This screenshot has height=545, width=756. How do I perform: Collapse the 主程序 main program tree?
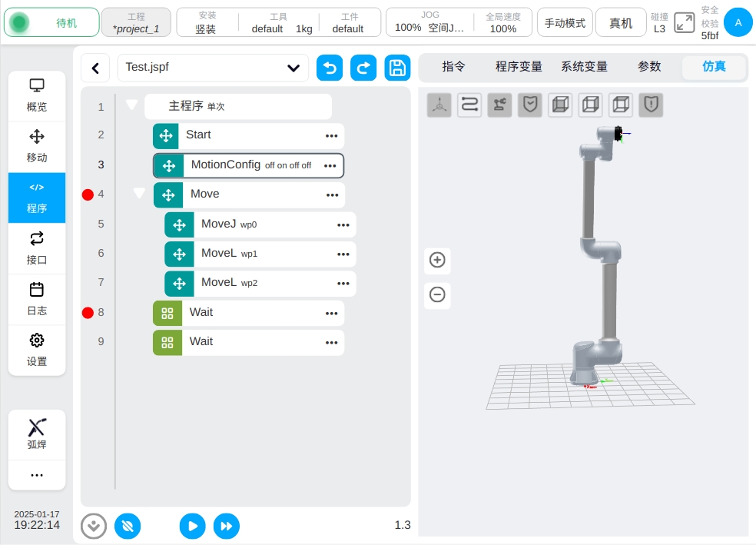132,105
